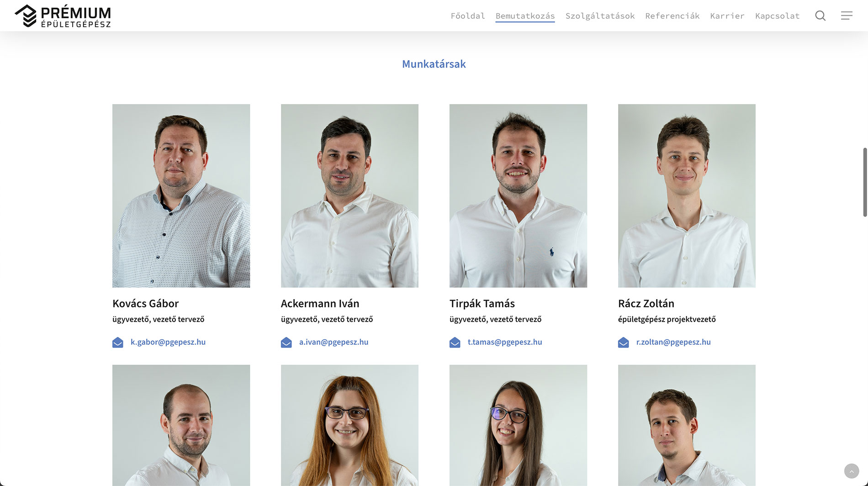Open the t.tamas@pgepesz.hu email link
Screen dimensions: 868x486
505,342
